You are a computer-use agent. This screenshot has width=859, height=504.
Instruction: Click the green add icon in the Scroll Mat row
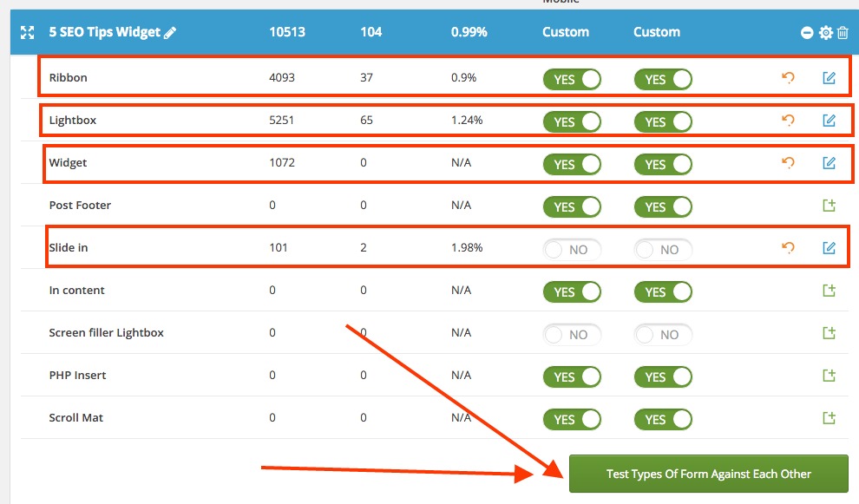click(x=829, y=418)
